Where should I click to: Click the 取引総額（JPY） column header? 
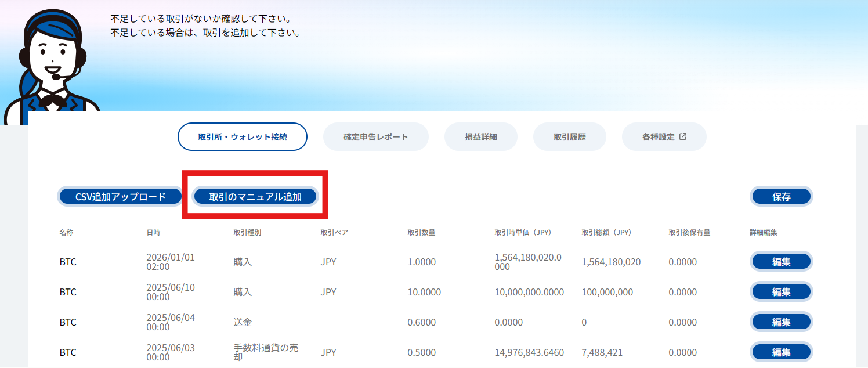606,232
